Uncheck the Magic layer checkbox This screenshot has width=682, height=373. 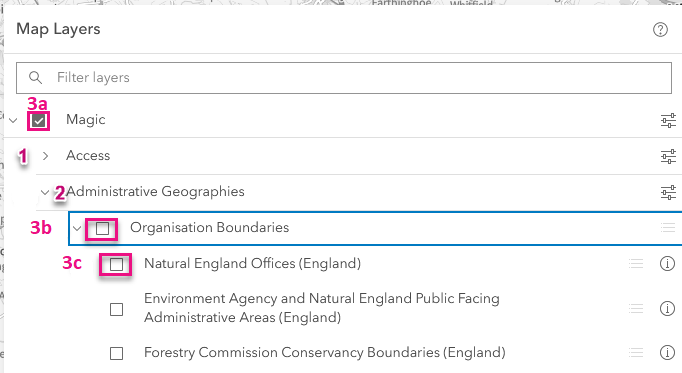[38, 120]
